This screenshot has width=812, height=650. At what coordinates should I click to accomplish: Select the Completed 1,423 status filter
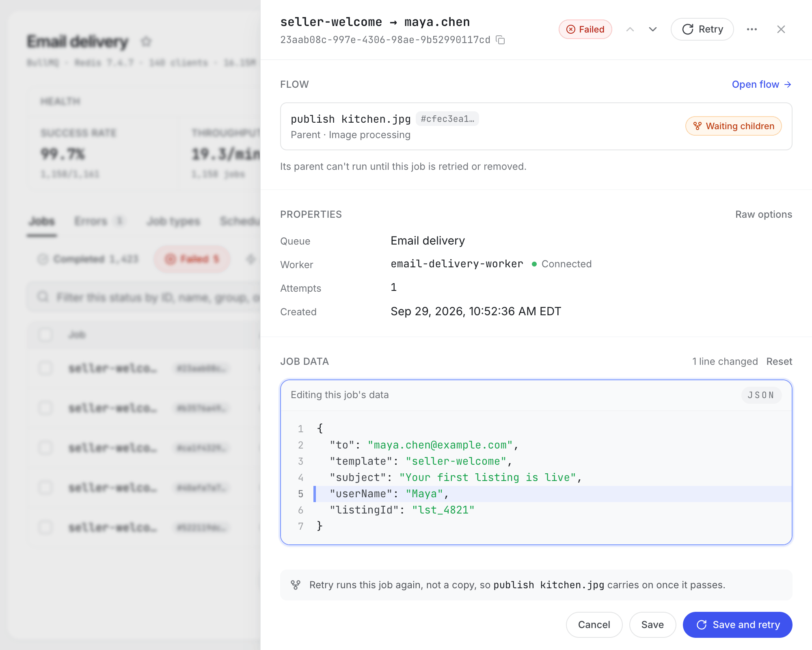point(88,259)
